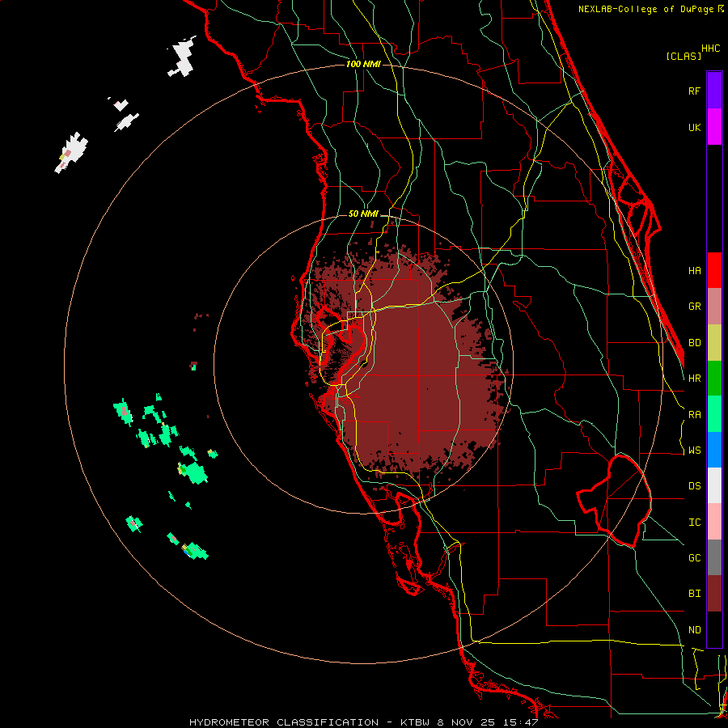This screenshot has height=728, width=728.
Task: Click the RF legend label
Action: coord(694,91)
